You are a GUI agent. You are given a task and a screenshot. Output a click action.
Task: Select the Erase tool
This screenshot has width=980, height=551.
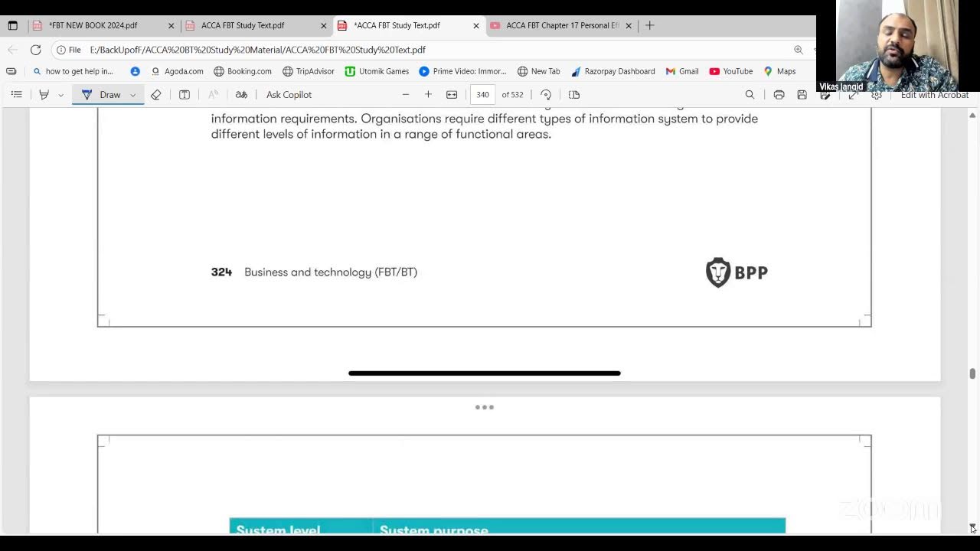pos(155,95)
